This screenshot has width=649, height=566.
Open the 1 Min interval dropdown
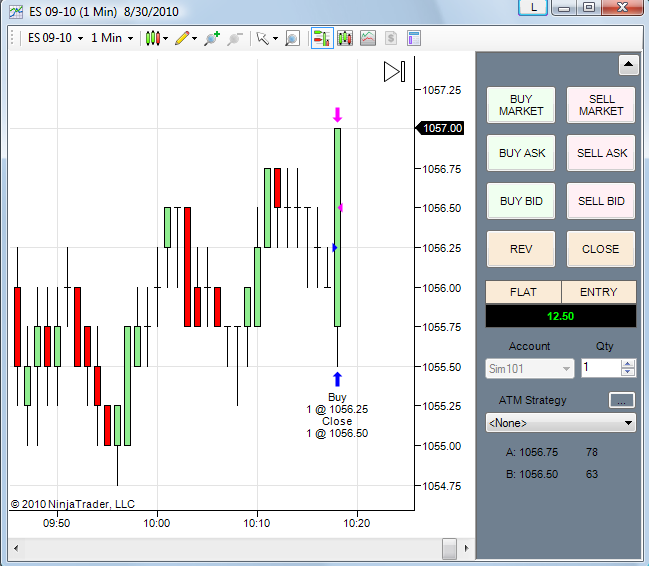pos(112,38)
